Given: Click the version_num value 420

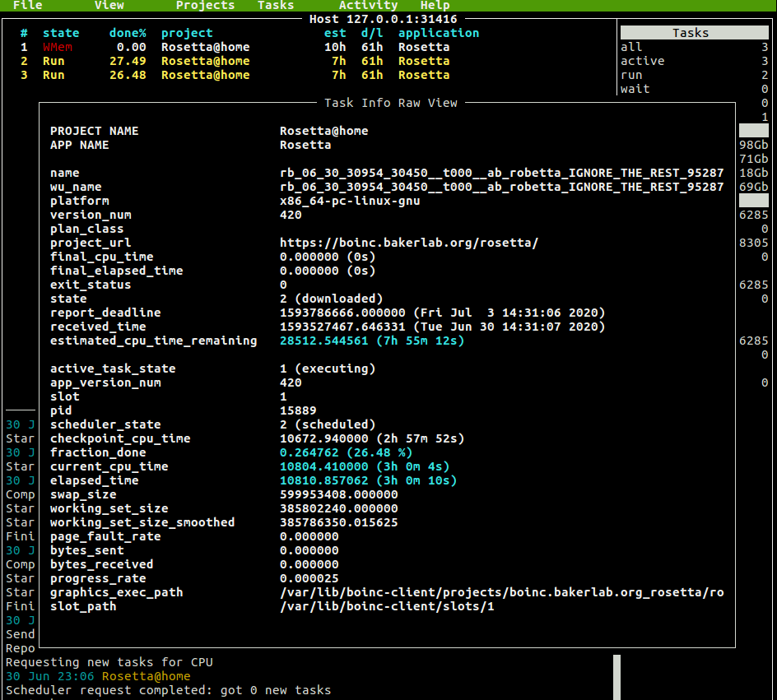Looking at the screenshot, I should coord(291,215).
